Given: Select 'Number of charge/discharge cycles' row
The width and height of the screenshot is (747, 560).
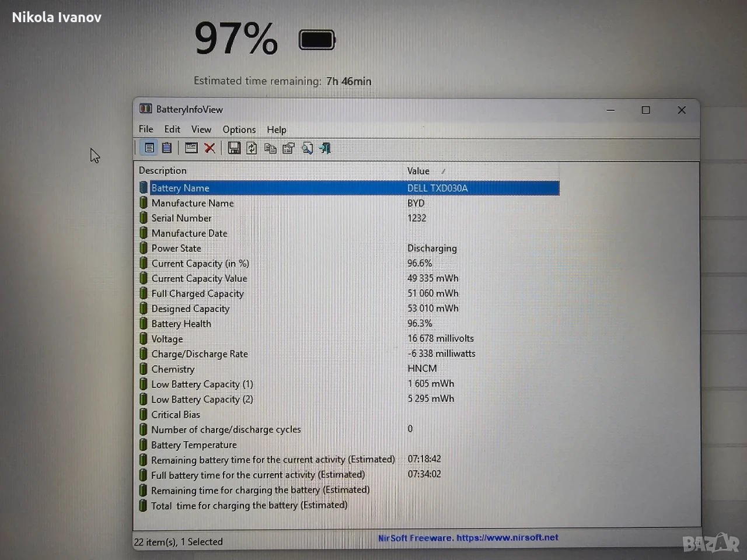Looking at the screenshot, I should point(349,429).
